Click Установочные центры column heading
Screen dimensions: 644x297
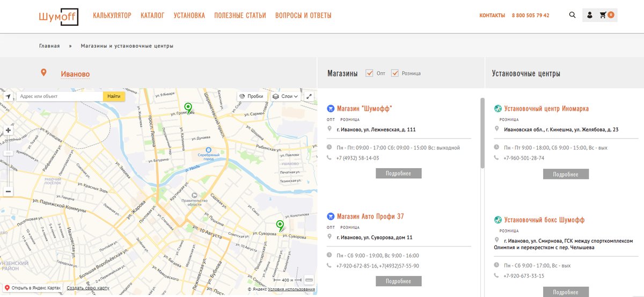pyautogui.click(x=526, y=74)
